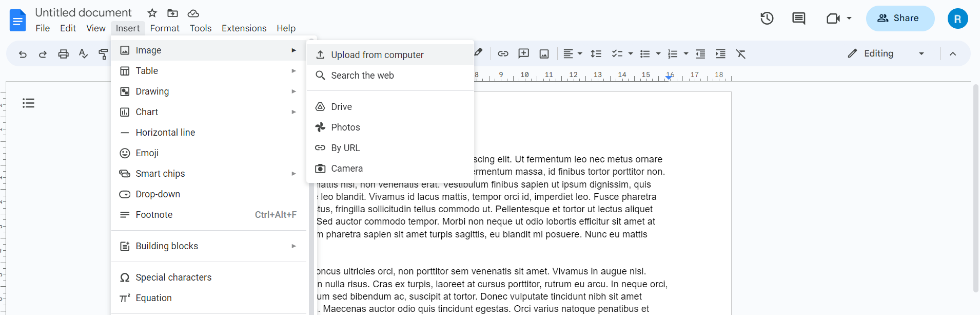
Task: Open the Editing mode dropdown
Action: click(x=886, y=53)
